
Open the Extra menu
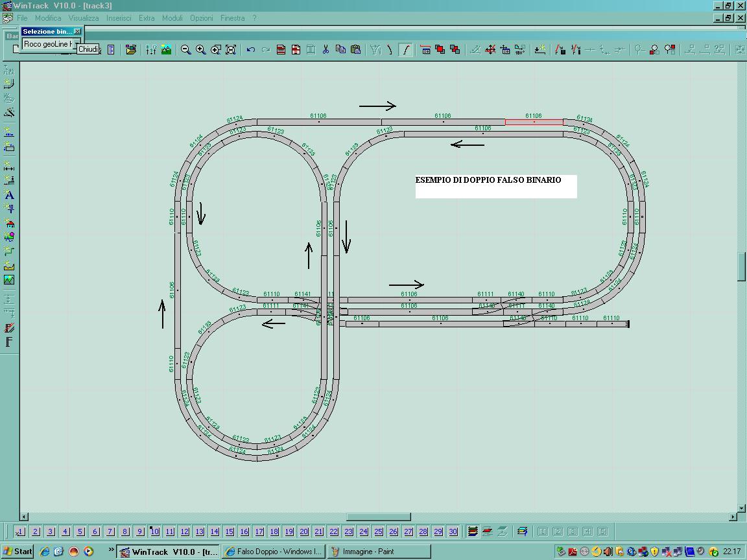coord(147,18)
